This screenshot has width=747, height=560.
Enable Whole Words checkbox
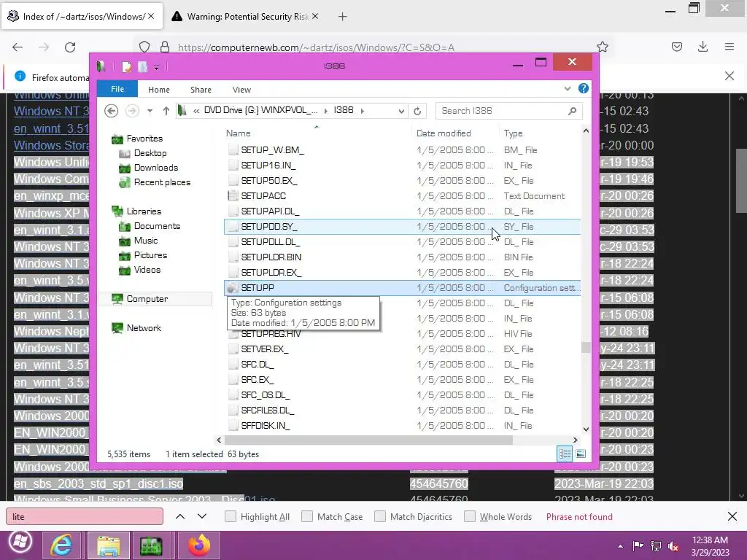coord(470,516)
